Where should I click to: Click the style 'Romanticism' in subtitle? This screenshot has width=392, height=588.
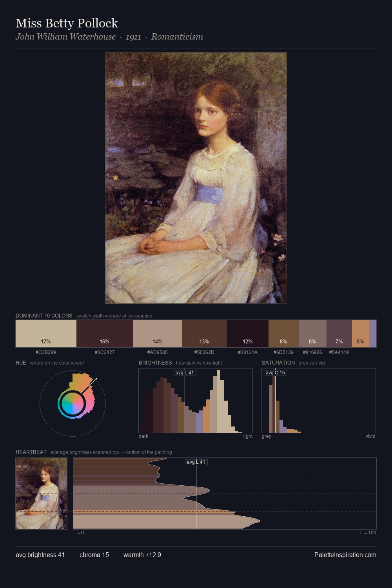(x=177, y=37)
